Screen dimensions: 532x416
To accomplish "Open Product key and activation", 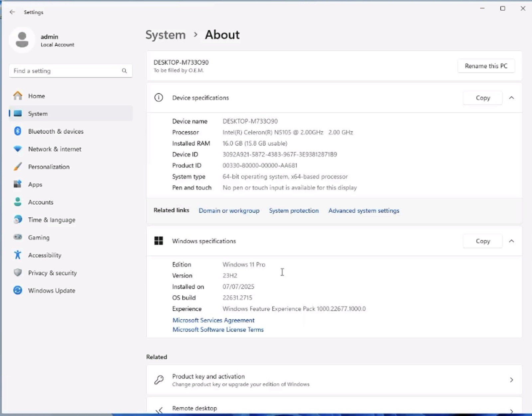I will [334, 380].
